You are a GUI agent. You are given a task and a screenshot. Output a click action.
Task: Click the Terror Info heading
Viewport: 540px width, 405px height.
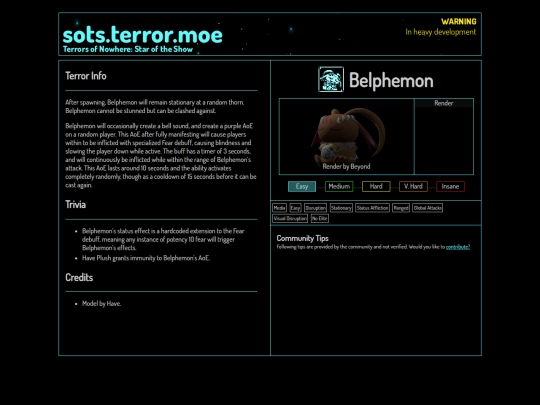[x=86, y=76]
